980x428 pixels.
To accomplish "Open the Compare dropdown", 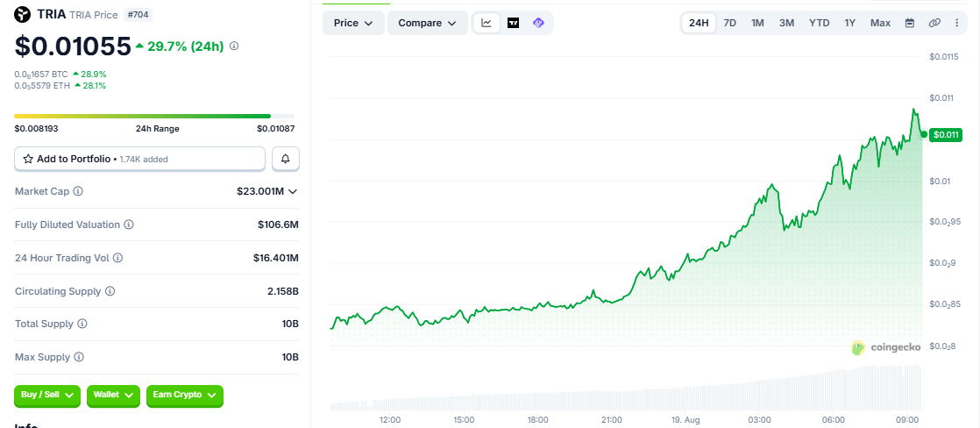I will (x=428, y=23).
